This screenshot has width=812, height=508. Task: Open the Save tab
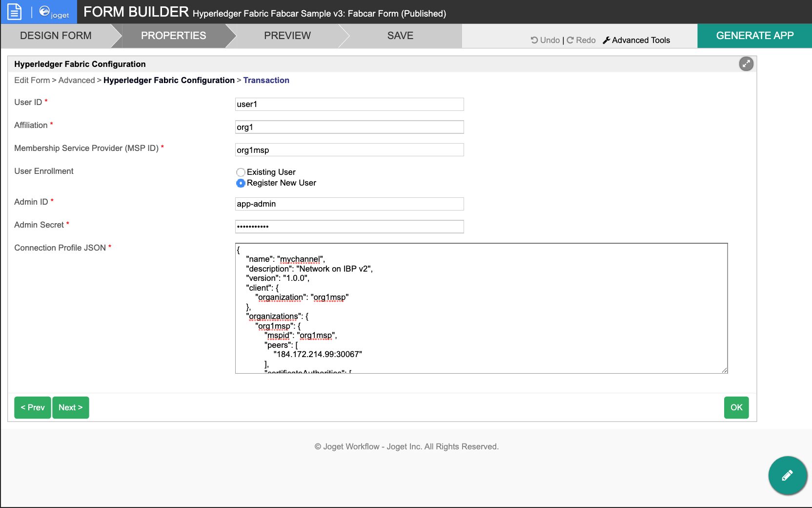pos(400,36)
